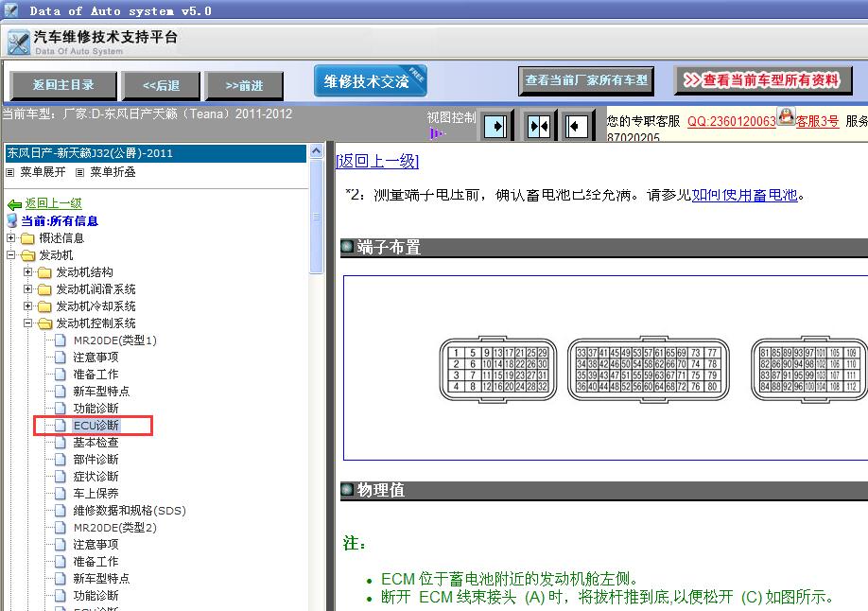
Task: Open the 返回上一级 link in content pane
Action: pyautogui.click(x=377, y=161)
